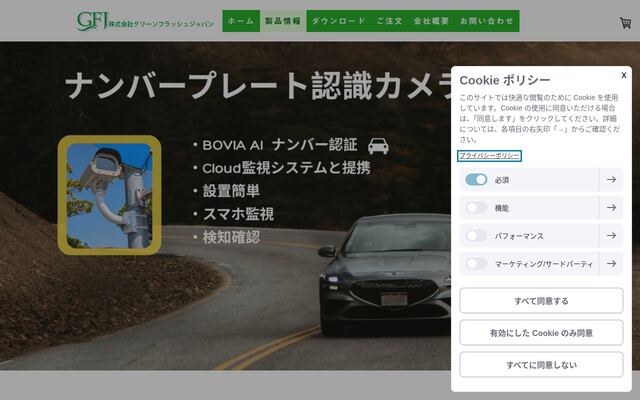The image size is (640, 400).
Task: Click the 設置簡単 bullet text
Action: coord(231,191)
